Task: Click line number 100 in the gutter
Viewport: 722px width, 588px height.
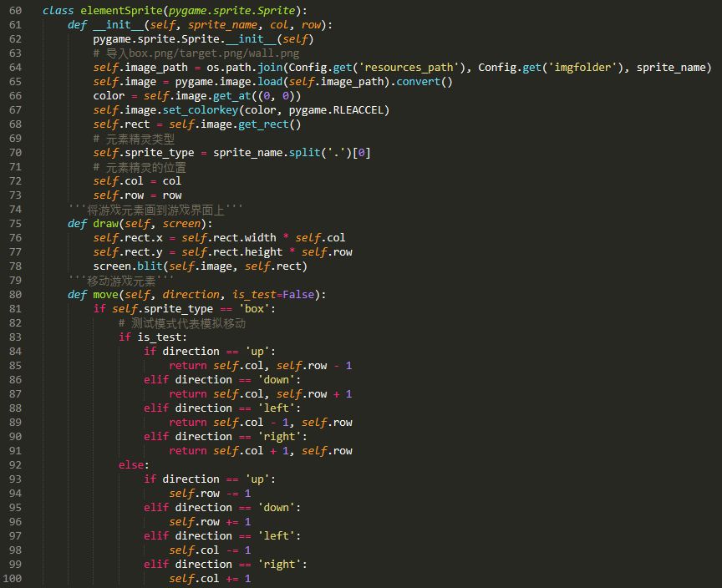Action: point(15,577)
